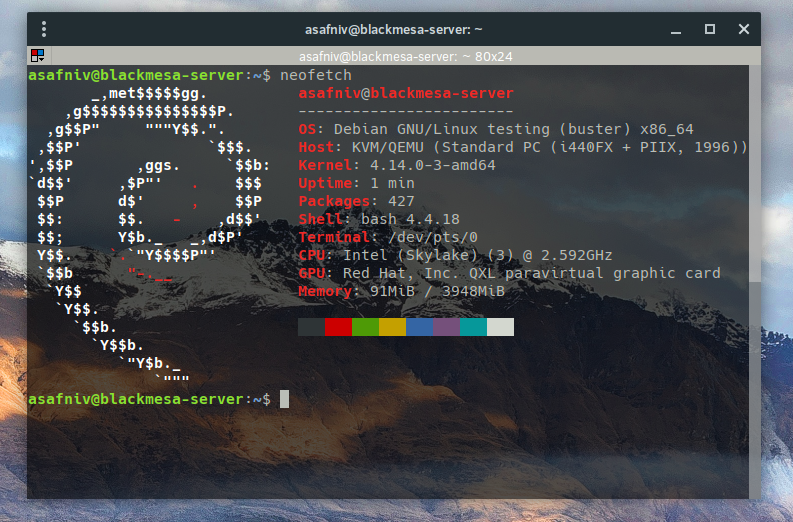Click the dark gray color block
This screenshot has width=793, height=522.
[312, 327]
